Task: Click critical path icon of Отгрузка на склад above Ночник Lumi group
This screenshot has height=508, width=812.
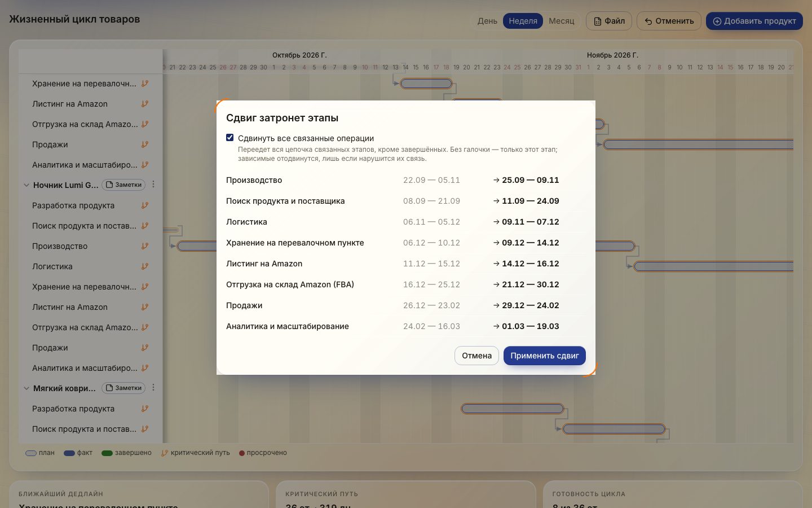Action: (x=145, y=124)
